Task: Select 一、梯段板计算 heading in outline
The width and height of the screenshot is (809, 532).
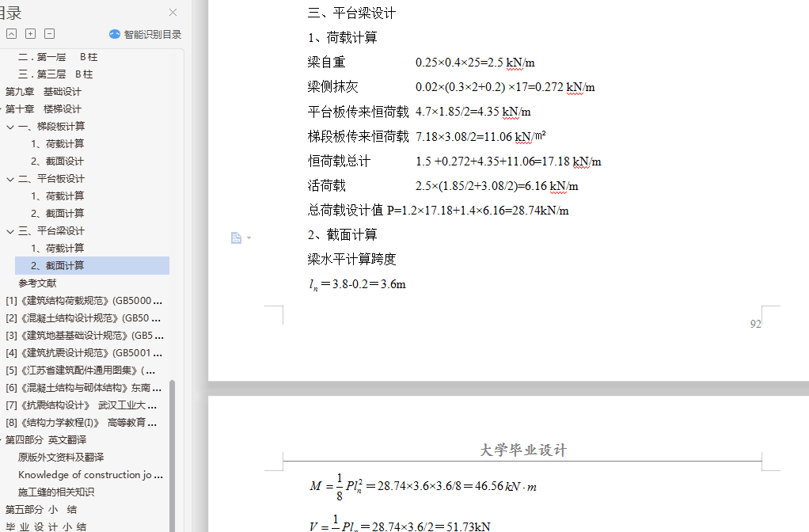Action: [x=51, y=127]
